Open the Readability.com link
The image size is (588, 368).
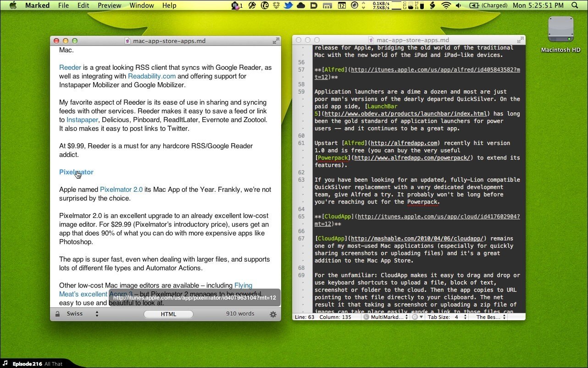click(x=152, y=76)
